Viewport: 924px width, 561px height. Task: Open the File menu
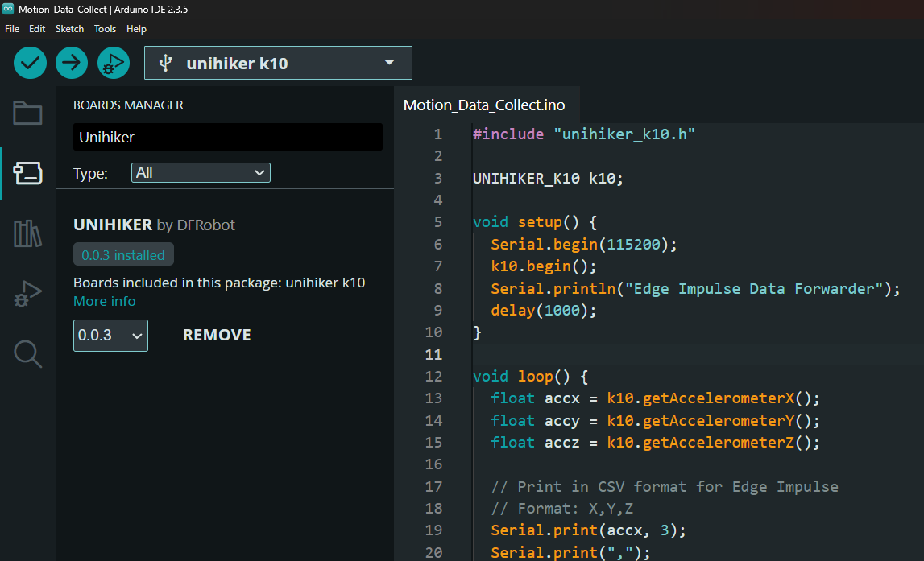pos(12,29)
